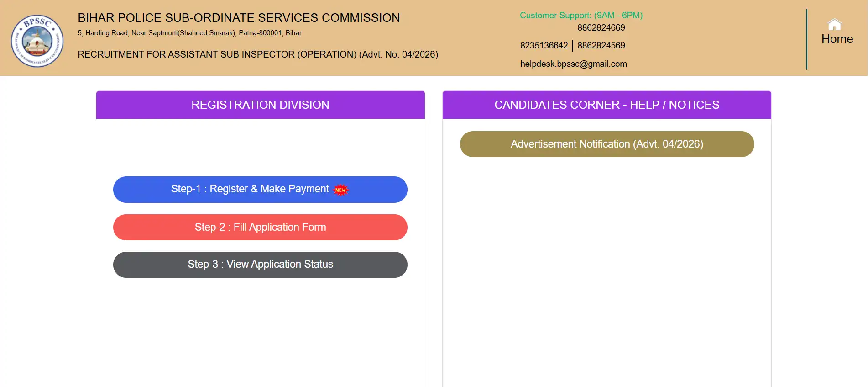This screenshot has height=387, width=868.
Task: Click support number 8862824569
Action: (601, 46)
